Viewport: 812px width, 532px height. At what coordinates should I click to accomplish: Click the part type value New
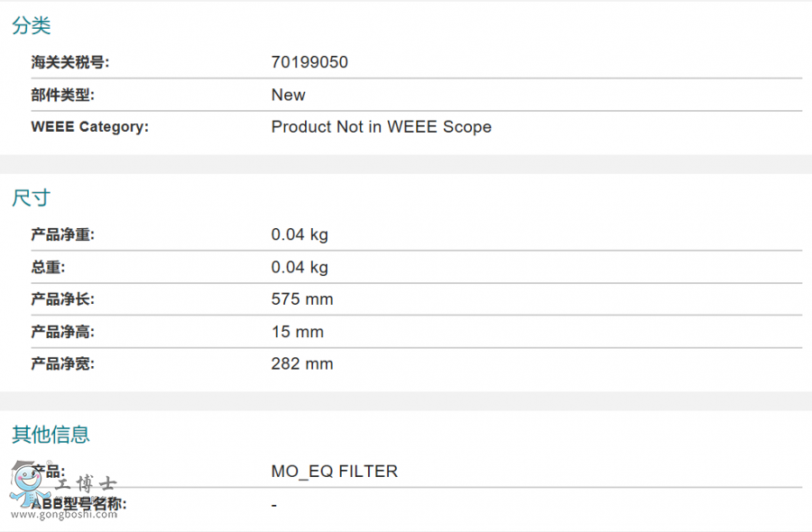coord(289,95)
